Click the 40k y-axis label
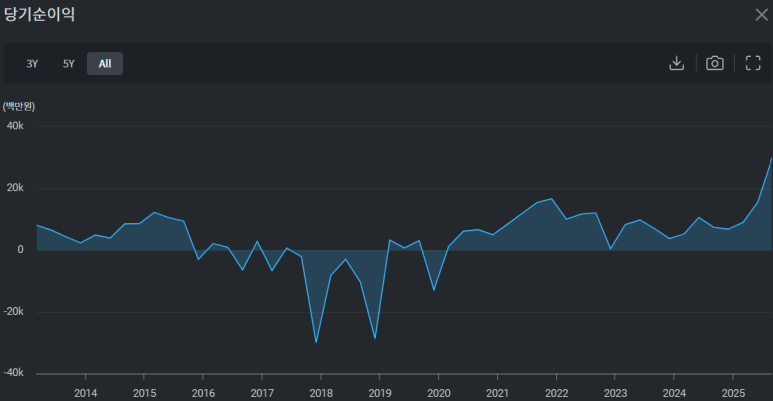The height and width of the screenshot is (401, 773). point(15,126)
